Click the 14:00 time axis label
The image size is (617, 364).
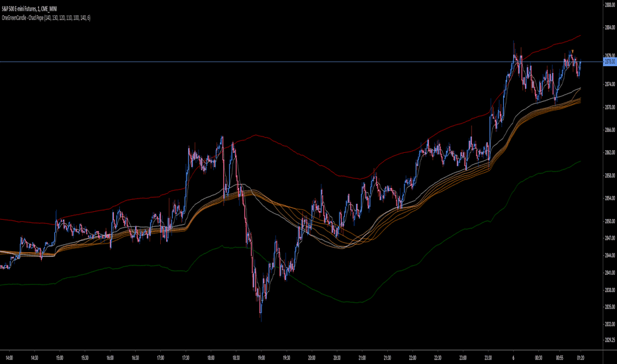pyautogui.click(x=9, y=357)
